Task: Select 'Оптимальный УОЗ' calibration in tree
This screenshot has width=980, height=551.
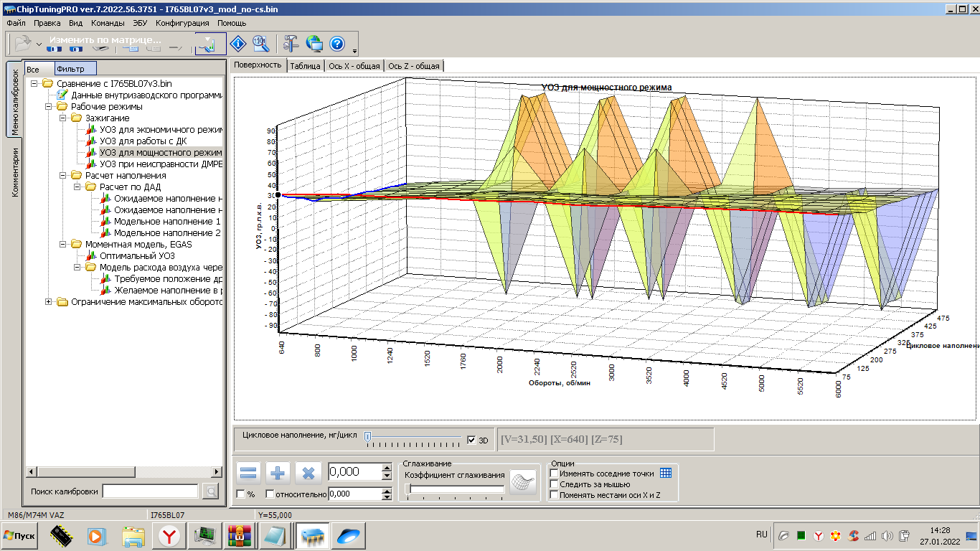Action: coord(136,256)
